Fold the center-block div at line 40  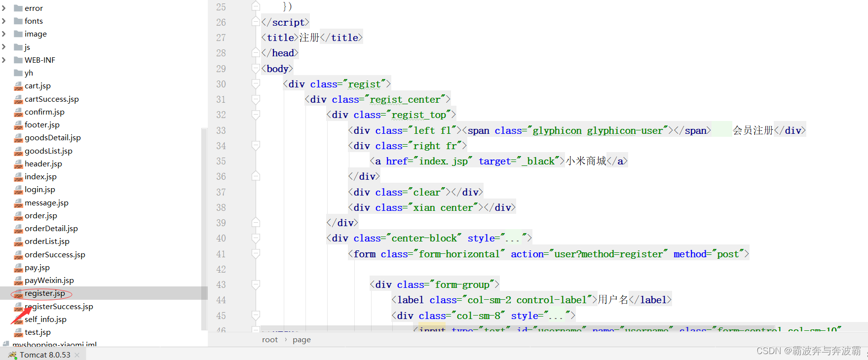[x=256, y=238]
